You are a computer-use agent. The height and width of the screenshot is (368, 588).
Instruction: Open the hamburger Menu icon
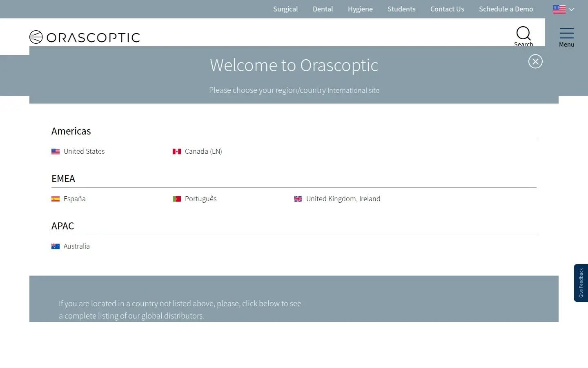[566, 33]
